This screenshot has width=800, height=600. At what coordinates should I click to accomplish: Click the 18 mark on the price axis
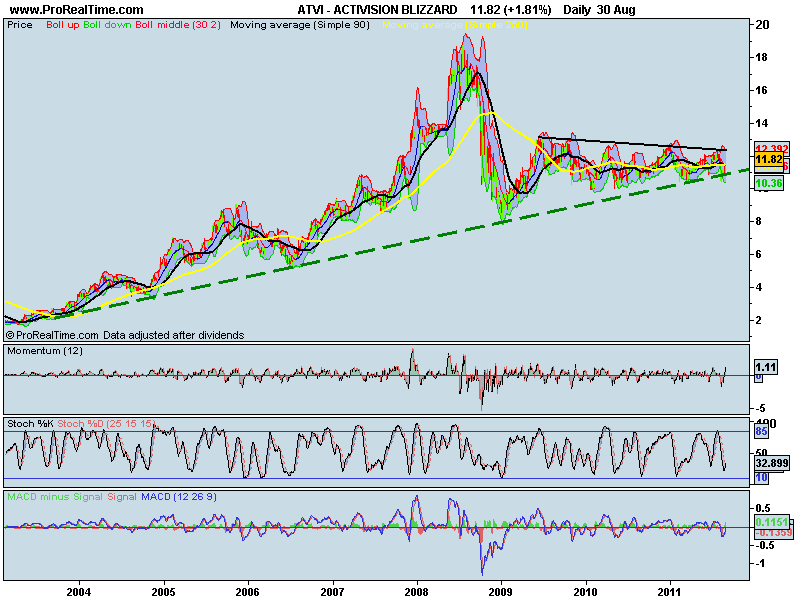click(x=761, y=57)
